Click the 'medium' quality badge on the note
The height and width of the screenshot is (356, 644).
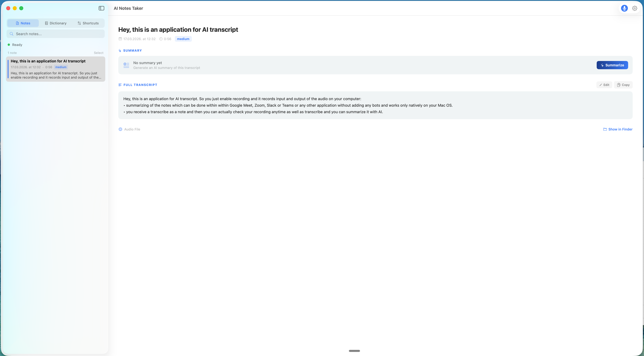[60, 67]
